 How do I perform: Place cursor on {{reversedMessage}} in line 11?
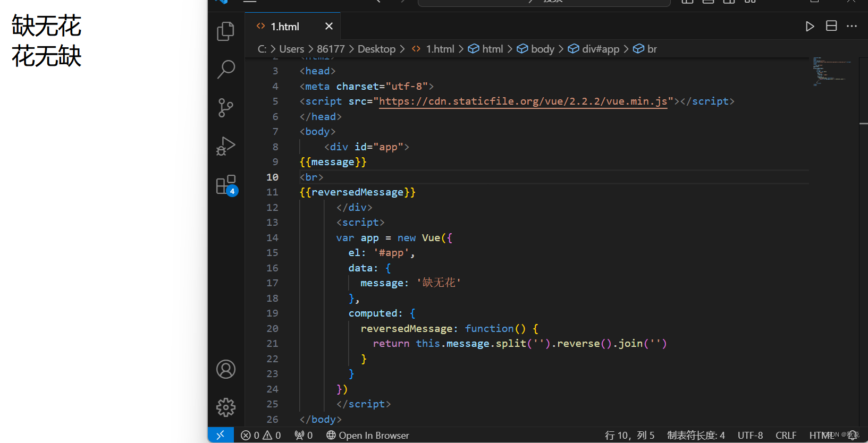point(358,192)
